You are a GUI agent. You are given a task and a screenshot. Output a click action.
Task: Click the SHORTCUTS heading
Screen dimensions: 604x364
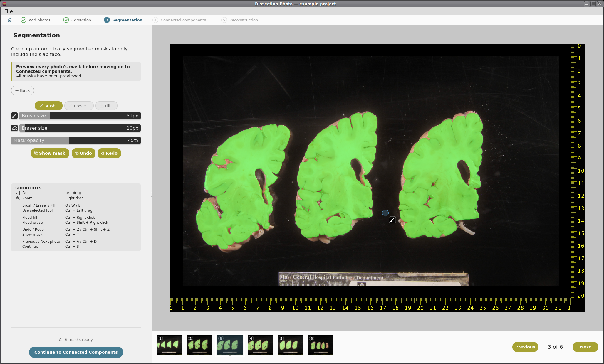tap(28, 188)
